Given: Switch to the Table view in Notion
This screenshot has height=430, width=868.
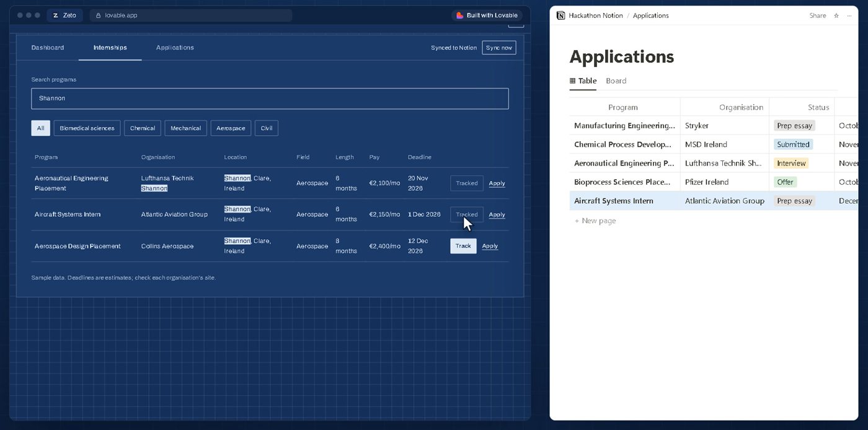Looking at the screenshot, I should click(x=583, y=81).
